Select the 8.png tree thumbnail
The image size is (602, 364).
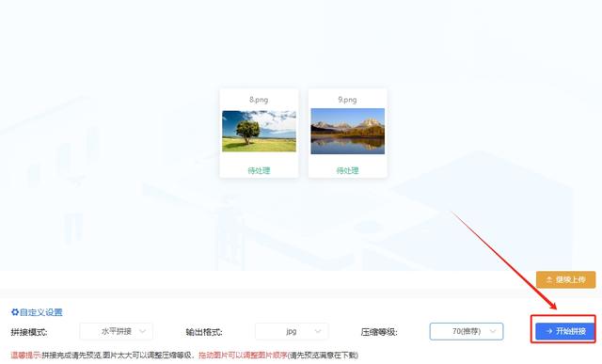pyautogui.click(x=260, y=132)
